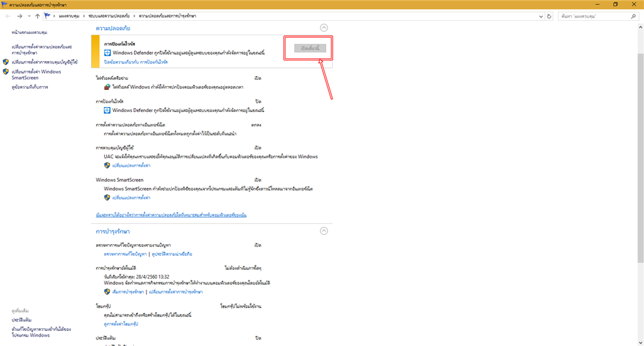
Task: Focus the Control Panel search box
Action: (x=594, y=16)
